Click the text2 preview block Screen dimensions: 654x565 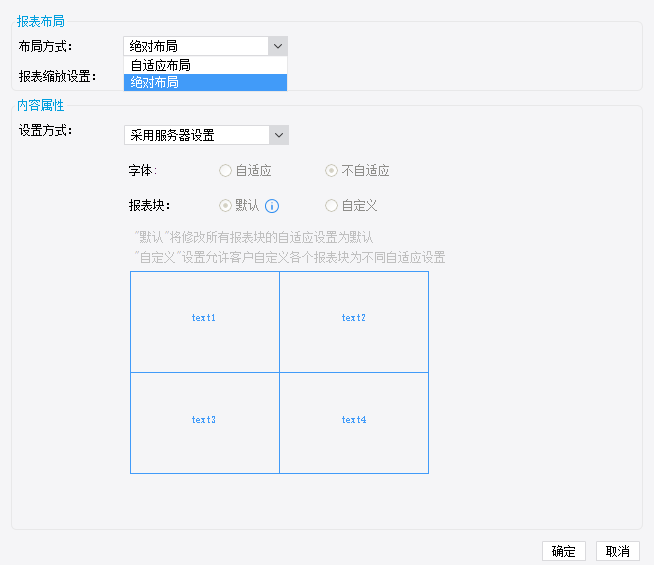[x=354, y=322]
